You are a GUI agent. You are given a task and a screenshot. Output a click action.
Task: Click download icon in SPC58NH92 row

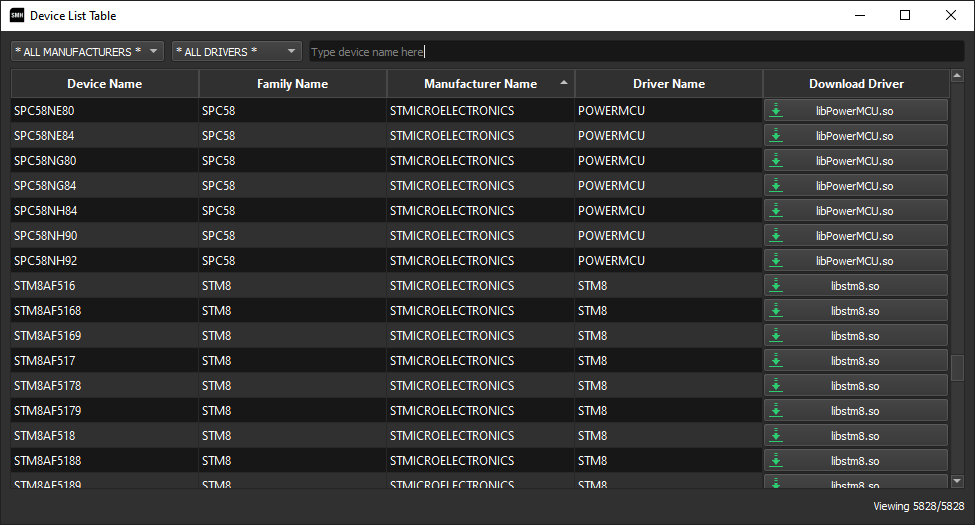[x=776, y=261]
